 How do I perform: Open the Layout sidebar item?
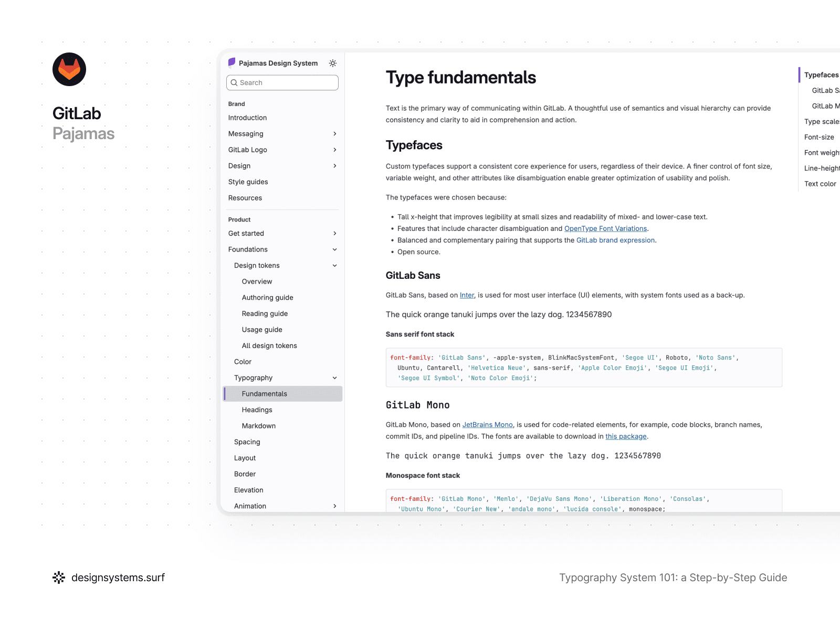tap(245, 458)
